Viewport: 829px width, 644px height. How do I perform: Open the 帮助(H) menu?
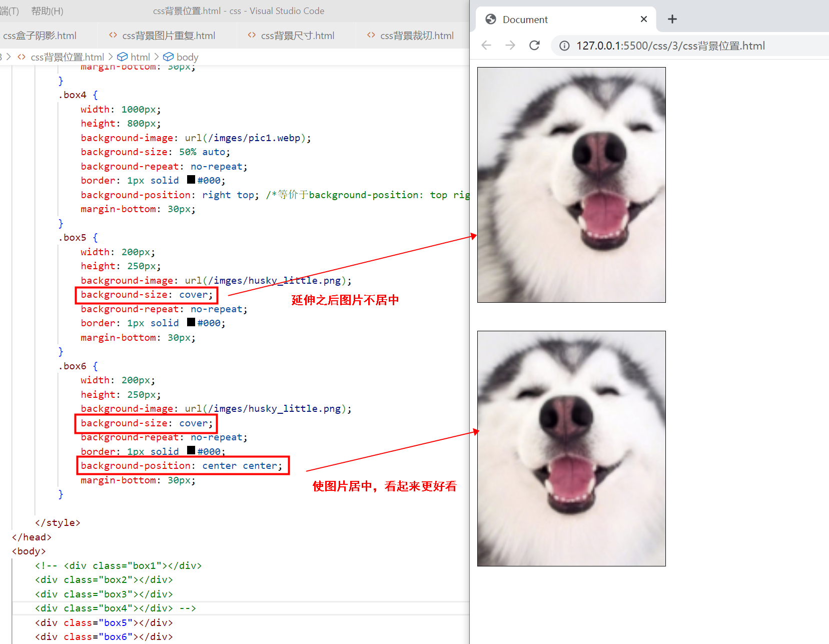pyautogui.click(x=47, y=11)
